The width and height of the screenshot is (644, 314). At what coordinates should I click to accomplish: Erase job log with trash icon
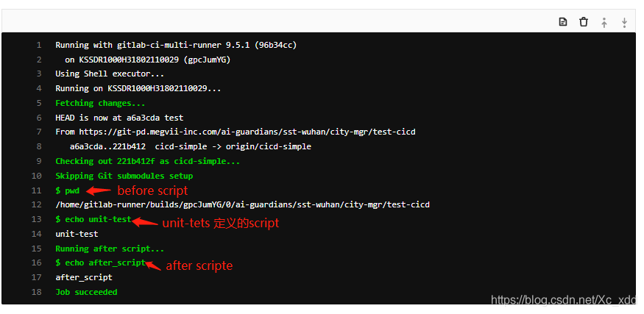[x=584, y=22]
